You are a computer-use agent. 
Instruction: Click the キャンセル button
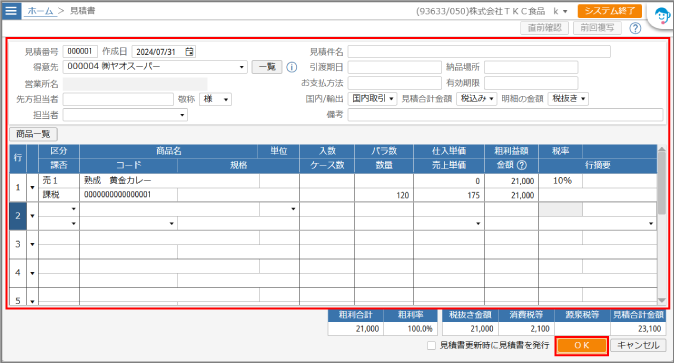638,345
